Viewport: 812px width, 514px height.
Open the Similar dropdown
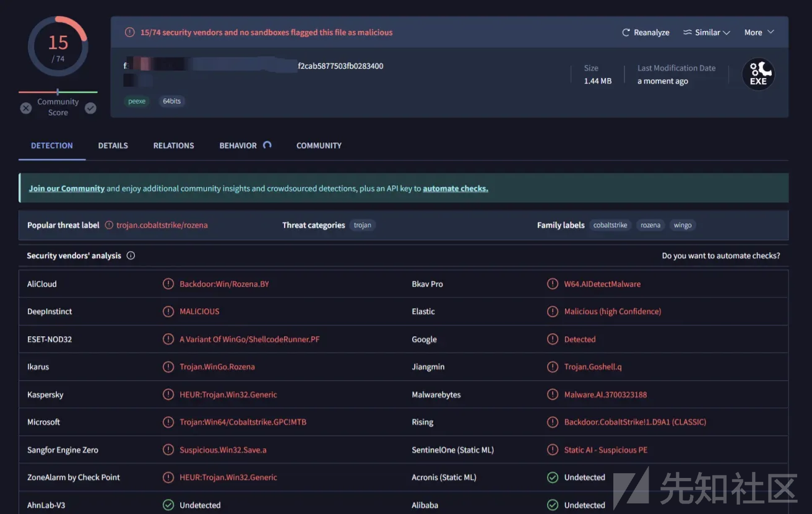click(706, 32)
